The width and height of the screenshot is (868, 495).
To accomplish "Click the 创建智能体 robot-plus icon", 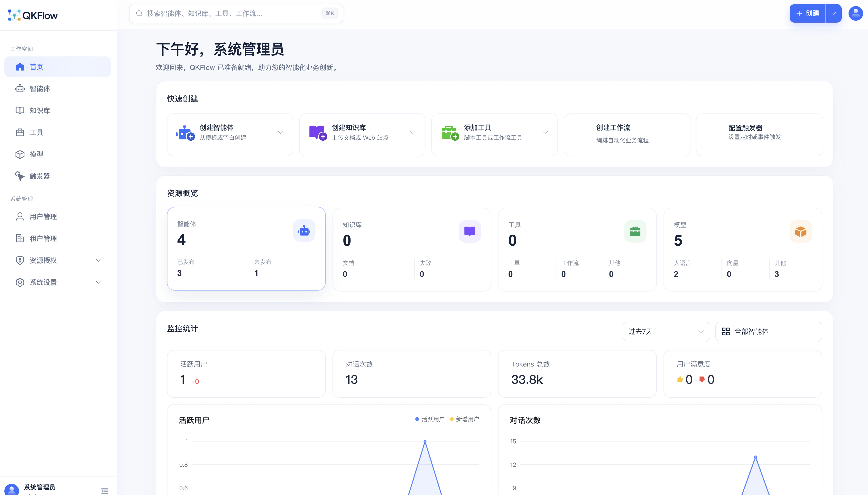I will [x=185, y=133].
